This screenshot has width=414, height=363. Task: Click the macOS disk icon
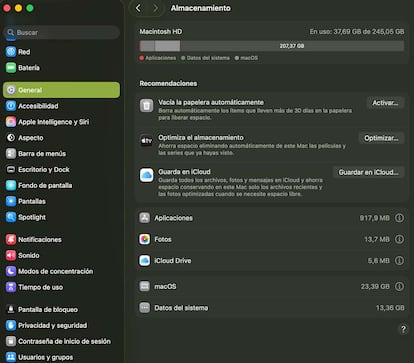pyautogui.click(x=145, y=286)
